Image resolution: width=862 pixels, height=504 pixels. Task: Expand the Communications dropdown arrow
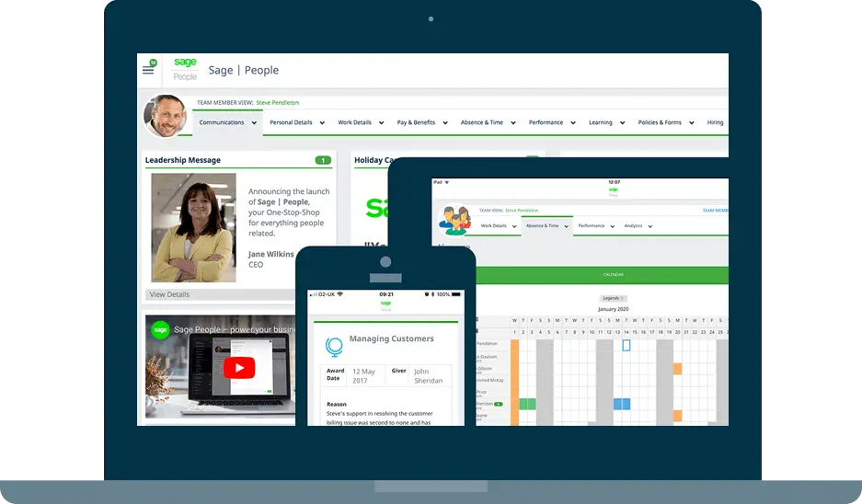[x=254, y=123]
